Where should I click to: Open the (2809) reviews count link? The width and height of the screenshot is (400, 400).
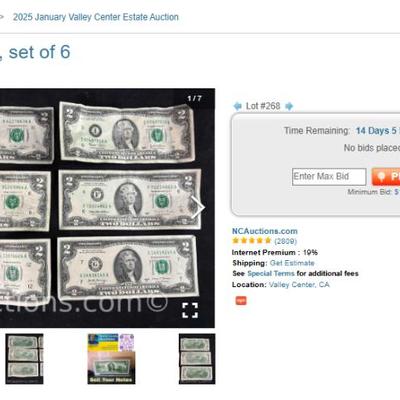(285, 241)
